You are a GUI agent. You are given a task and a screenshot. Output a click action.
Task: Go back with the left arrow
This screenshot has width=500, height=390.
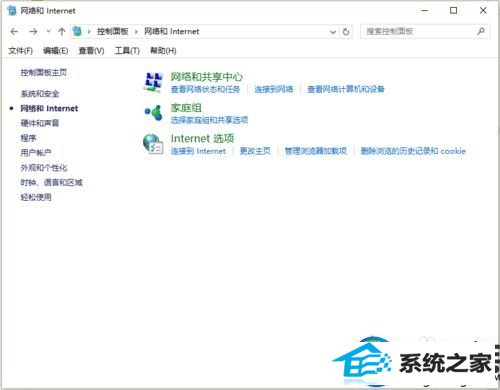point(14,32)
